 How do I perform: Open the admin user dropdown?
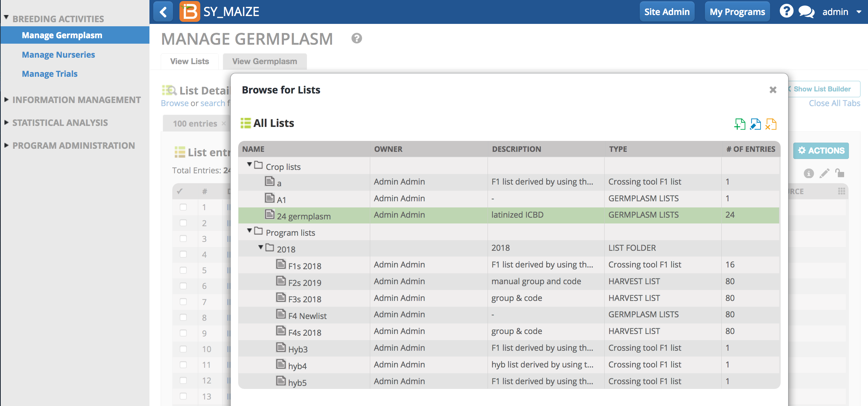pos(842,12)
